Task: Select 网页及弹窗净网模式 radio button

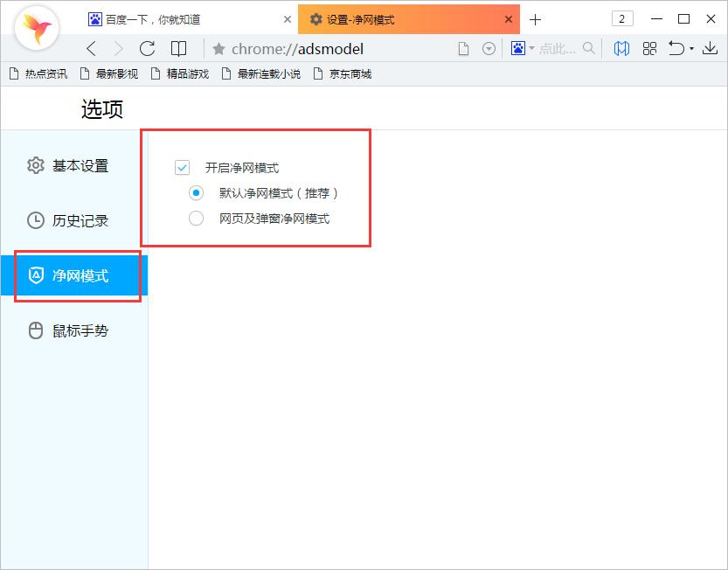Action: (x=197, y=219)
